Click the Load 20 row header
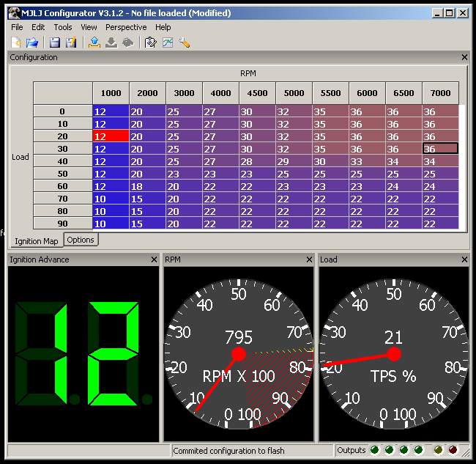This screenshot has width=476, height=464. 63,136
